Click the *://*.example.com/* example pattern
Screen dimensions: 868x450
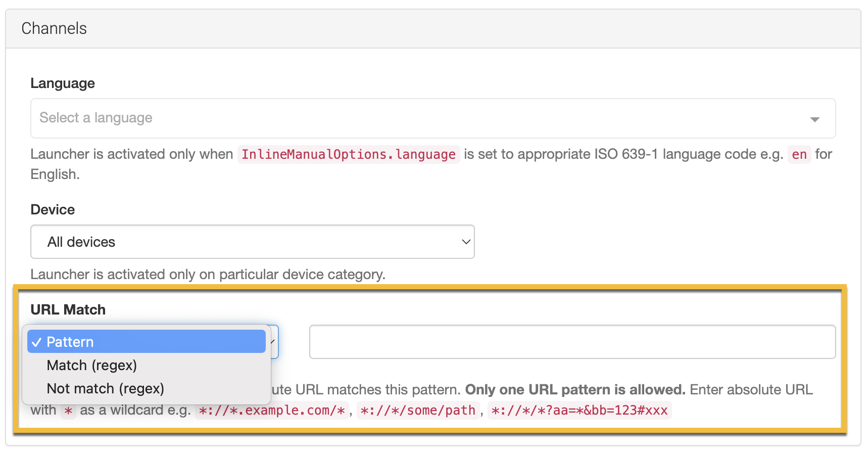[271, 410]
